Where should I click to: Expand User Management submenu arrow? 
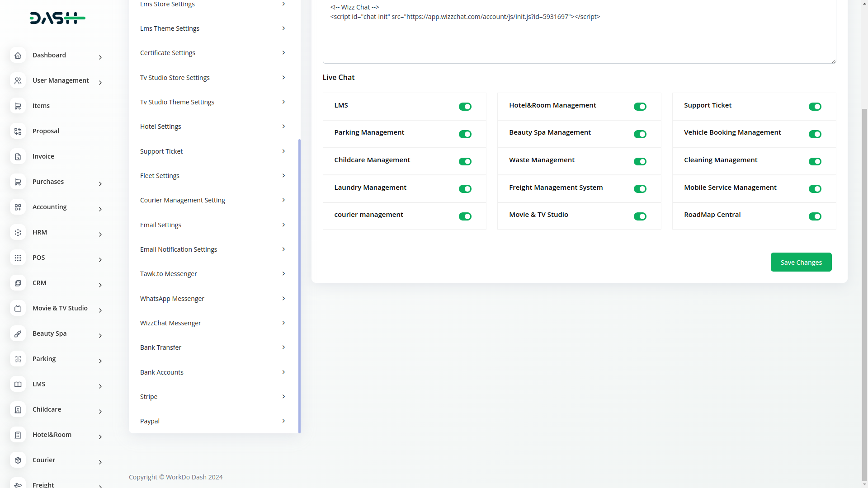(100, 83)
